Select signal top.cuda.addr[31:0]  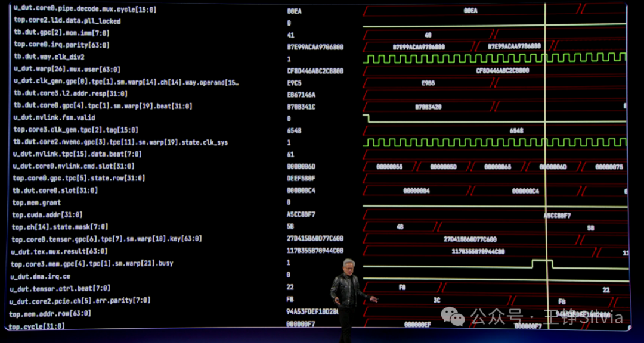47,214
